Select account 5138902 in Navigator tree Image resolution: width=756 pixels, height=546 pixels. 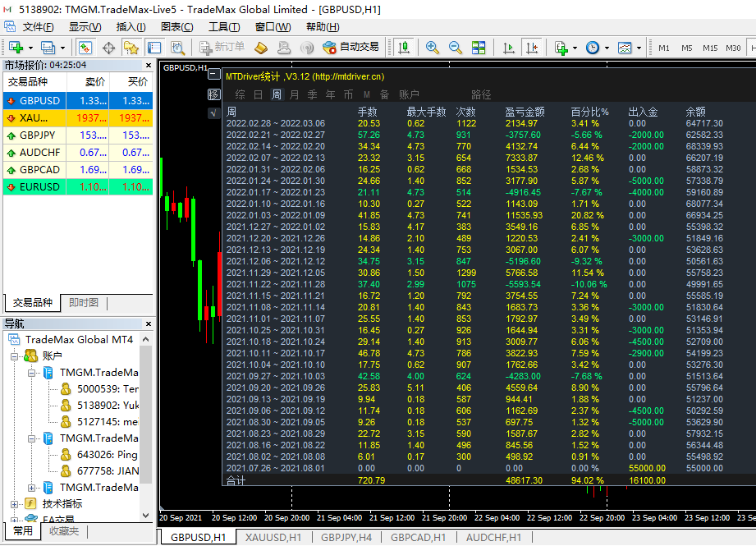[108, 405]
